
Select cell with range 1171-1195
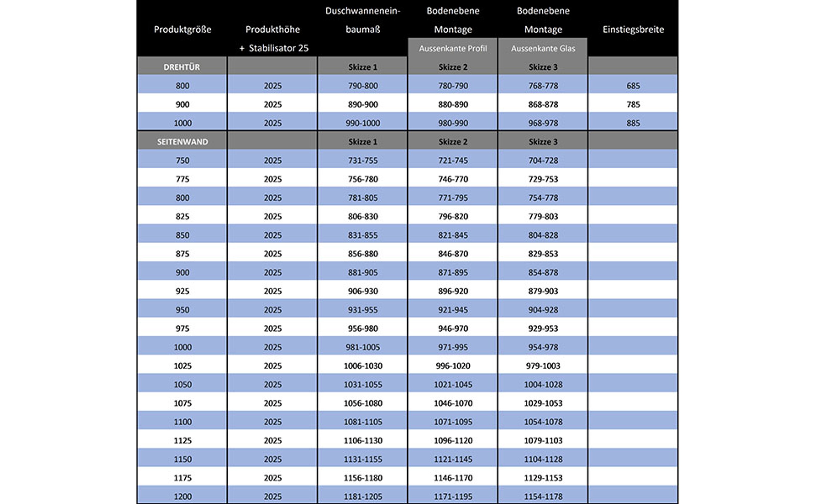(453, 496)
